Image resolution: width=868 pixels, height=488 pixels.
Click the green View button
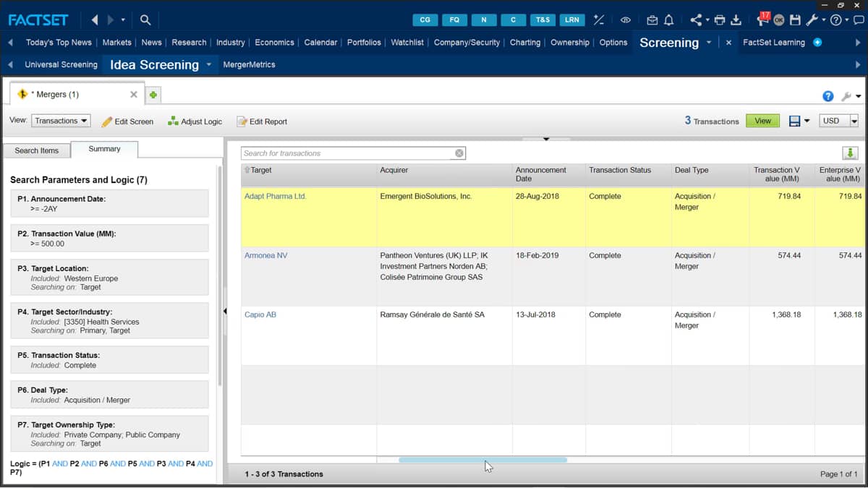pyautogui.click(x=763, y=121)
